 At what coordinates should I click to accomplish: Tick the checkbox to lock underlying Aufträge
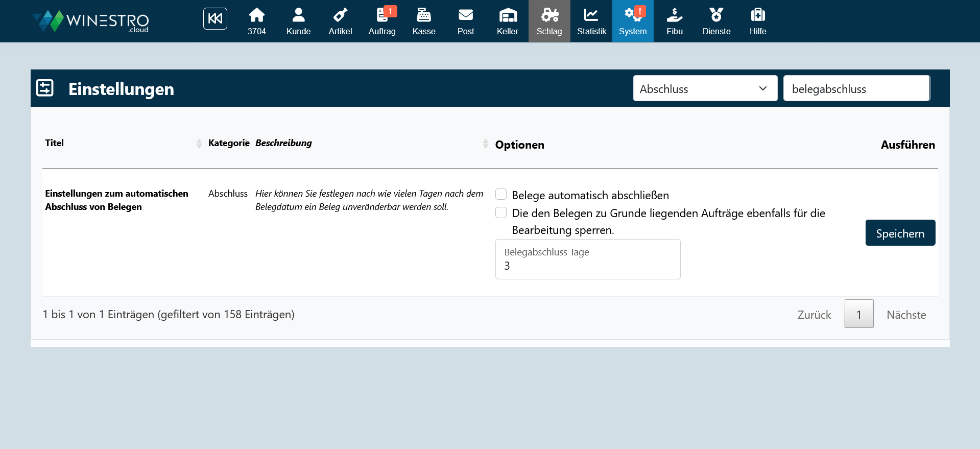click(501, 212)
